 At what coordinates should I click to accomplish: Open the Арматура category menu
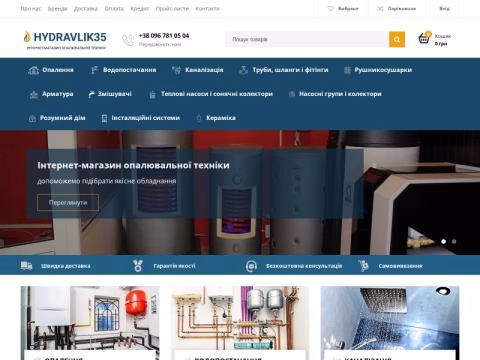coord(58,94)
